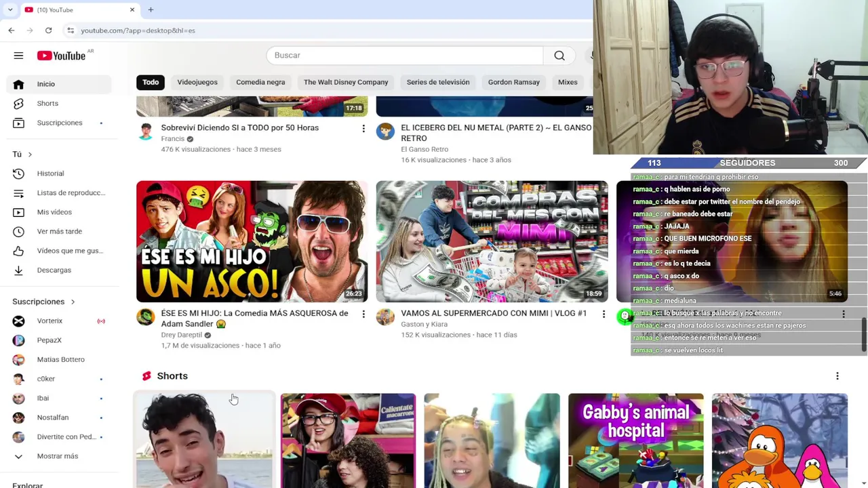Viewport: 868px width, 488px height.
Task: Open Ver más tarde list
Action: click(59, 231)
